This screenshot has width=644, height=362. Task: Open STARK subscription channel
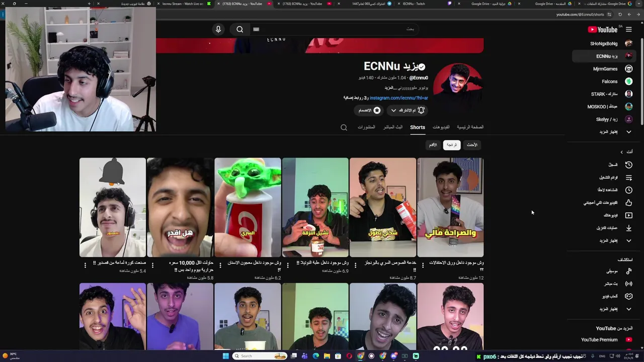(603, 94)
